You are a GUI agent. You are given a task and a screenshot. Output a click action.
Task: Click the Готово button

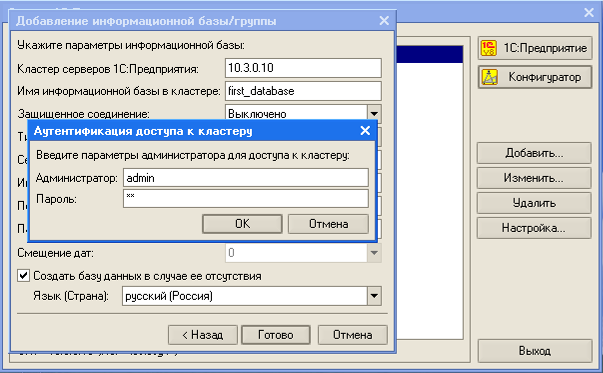point(276,335)
